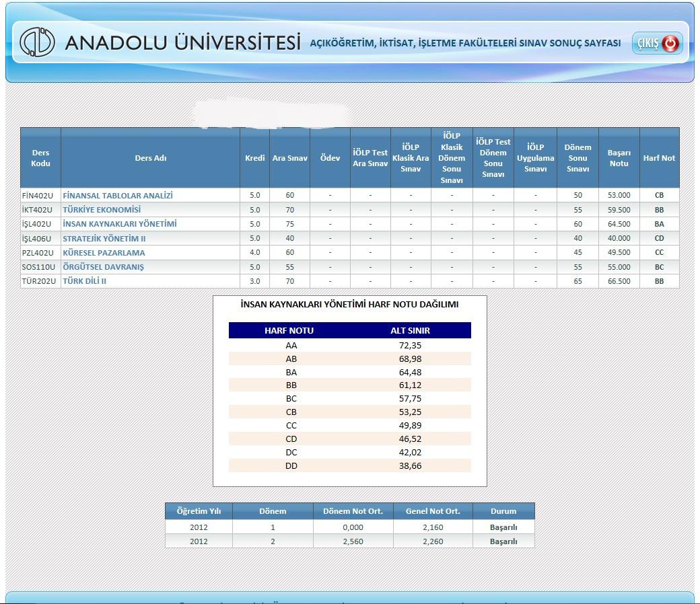700x604 pixels.
Task: Click the BA letter grade for İŞL402U
Action: coord(660,224)
